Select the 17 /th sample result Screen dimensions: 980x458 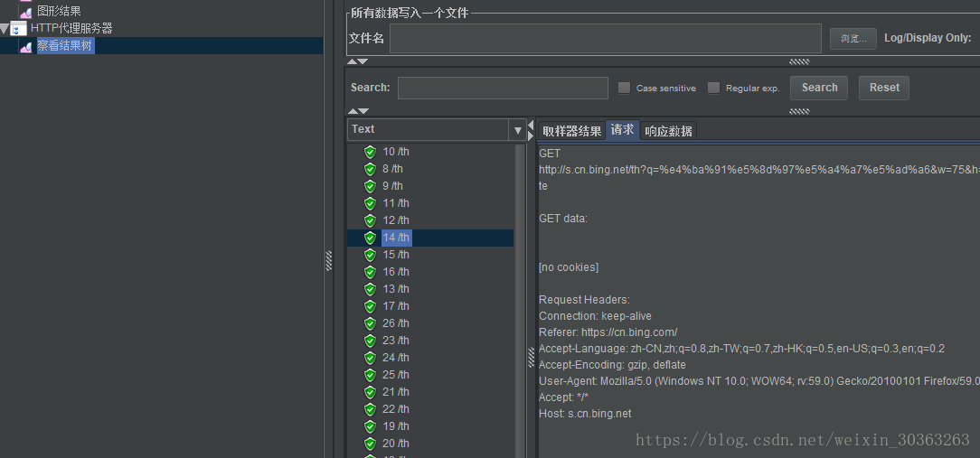(x=396, y=306)
